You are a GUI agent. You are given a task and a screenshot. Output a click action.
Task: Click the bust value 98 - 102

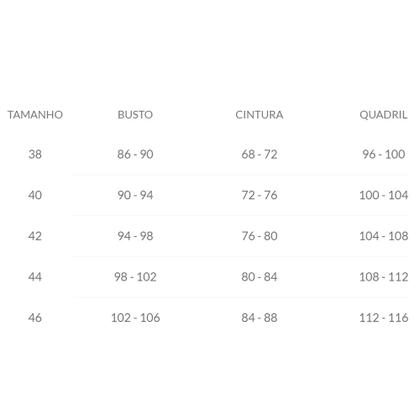point(135,277)
